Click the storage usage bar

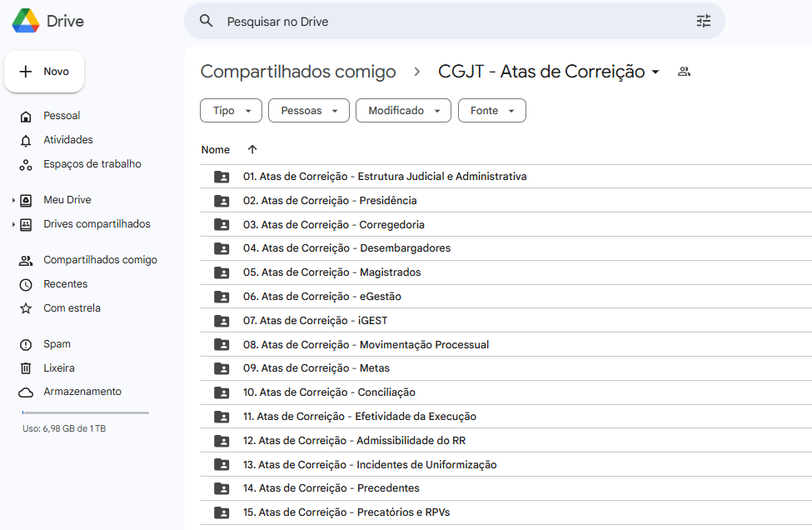[85, 412]
